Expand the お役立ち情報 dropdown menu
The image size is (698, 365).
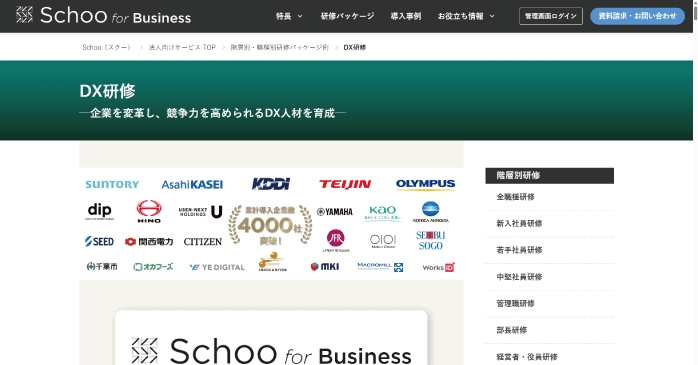466,16
